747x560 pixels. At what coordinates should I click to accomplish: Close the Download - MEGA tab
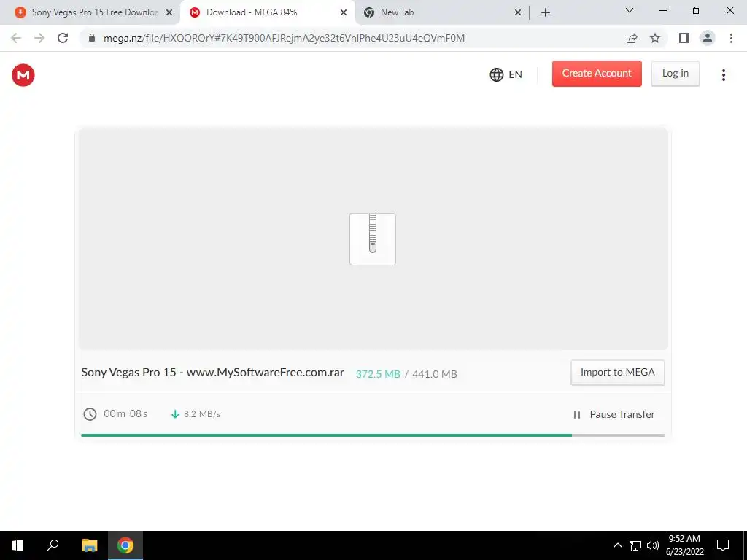tap(344, 12)
